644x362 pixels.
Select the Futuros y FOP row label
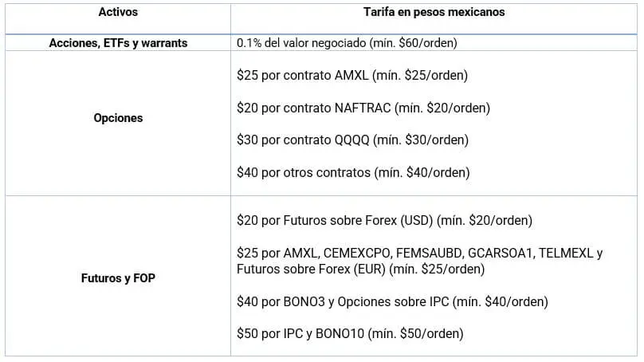[118, 278]
